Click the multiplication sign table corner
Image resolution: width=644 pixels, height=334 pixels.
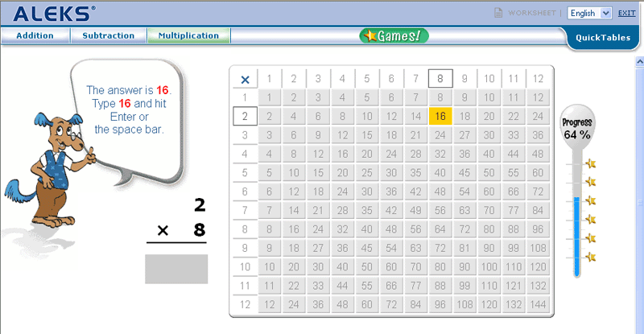246,80
